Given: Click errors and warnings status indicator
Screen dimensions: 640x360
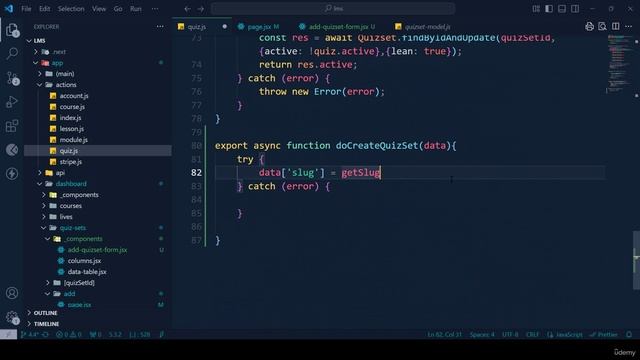Looking at the screenshot, I should pyautogui.click(x=69, y=334).
